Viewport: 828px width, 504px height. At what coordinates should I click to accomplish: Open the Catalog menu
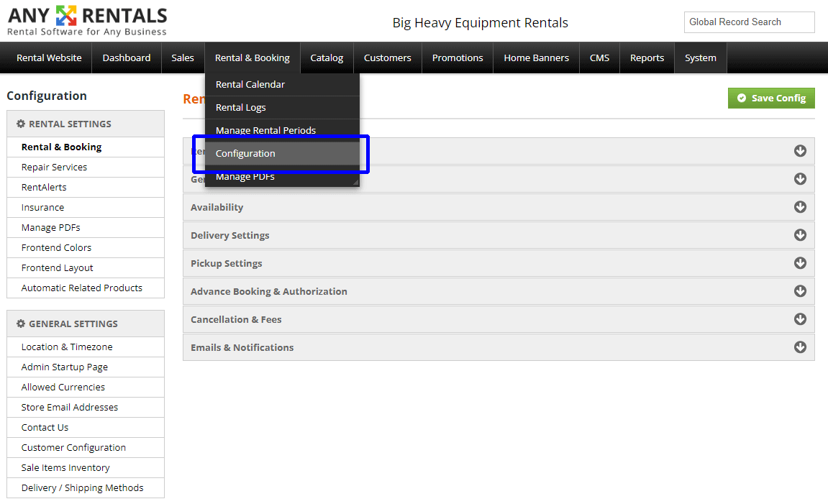(x=327, y=58)
